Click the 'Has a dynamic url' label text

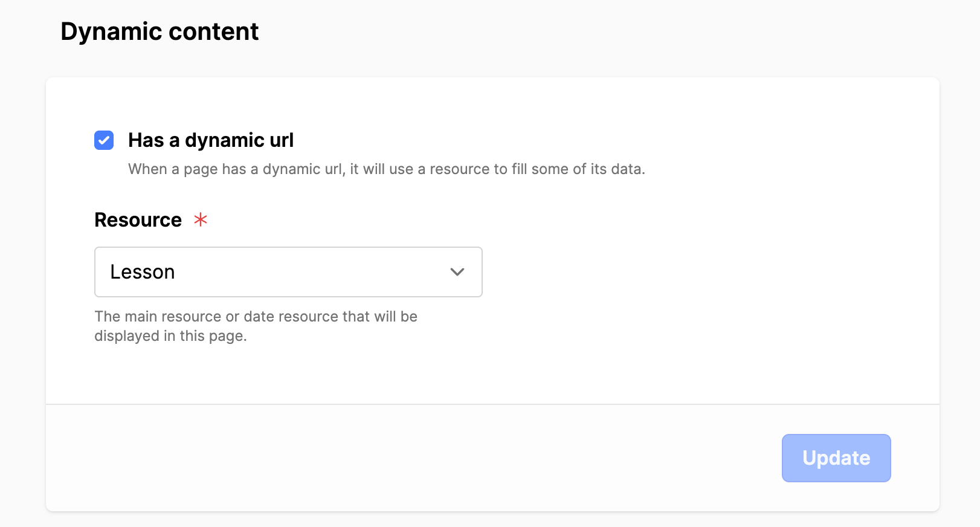[x=211, y=140]
